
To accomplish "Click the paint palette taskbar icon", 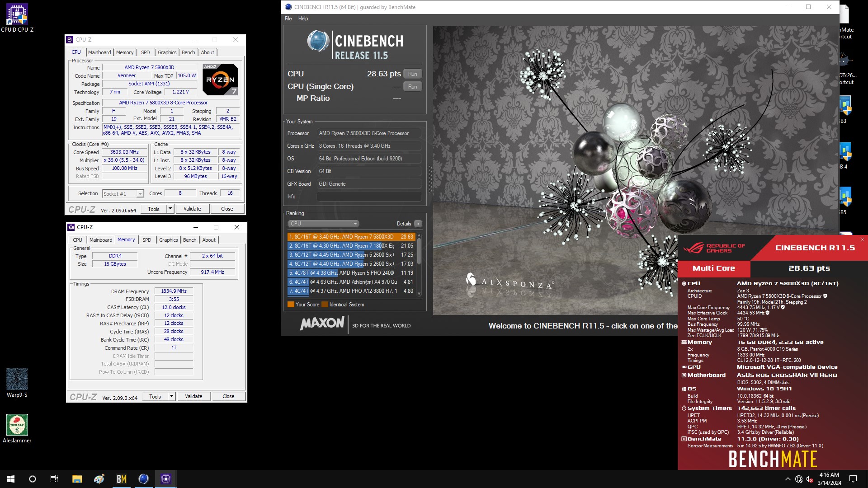I will pos(99,479).
